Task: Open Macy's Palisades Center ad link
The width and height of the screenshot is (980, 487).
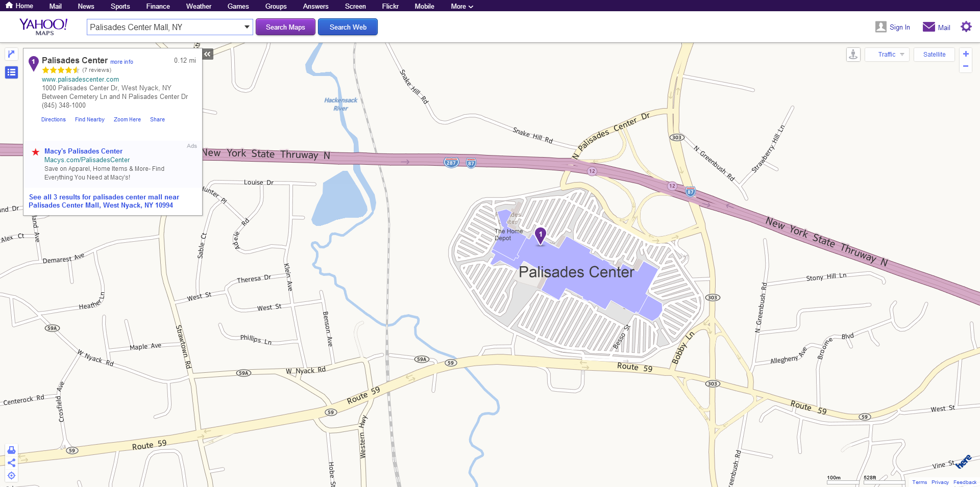Action: pyautogui.click(x=83, y=151)
